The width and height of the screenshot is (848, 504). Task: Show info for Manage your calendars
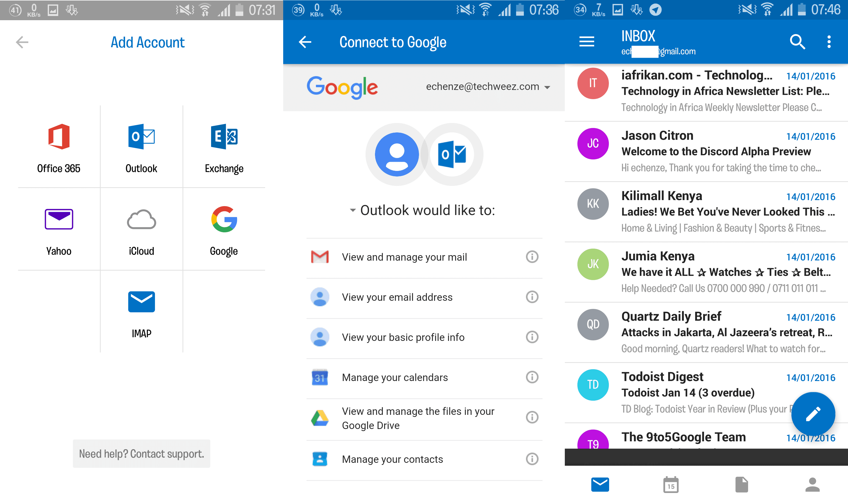click(532, 377)
